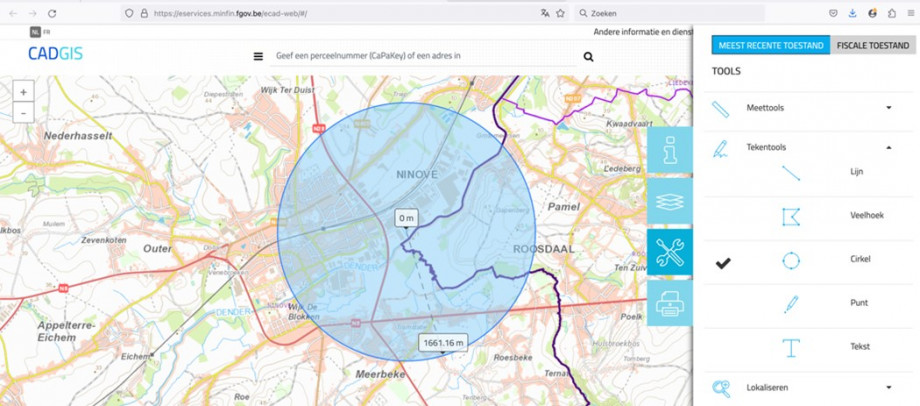Select the Punt point drawing tool
This screenshot has width=920, height=406.
tap(791, 303)
